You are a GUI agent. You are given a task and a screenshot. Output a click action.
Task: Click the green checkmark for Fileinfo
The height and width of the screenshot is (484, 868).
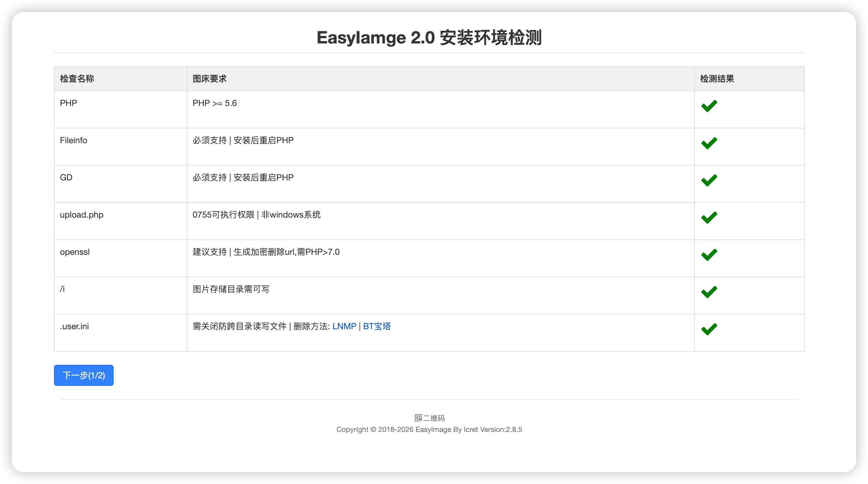[709, 143]
